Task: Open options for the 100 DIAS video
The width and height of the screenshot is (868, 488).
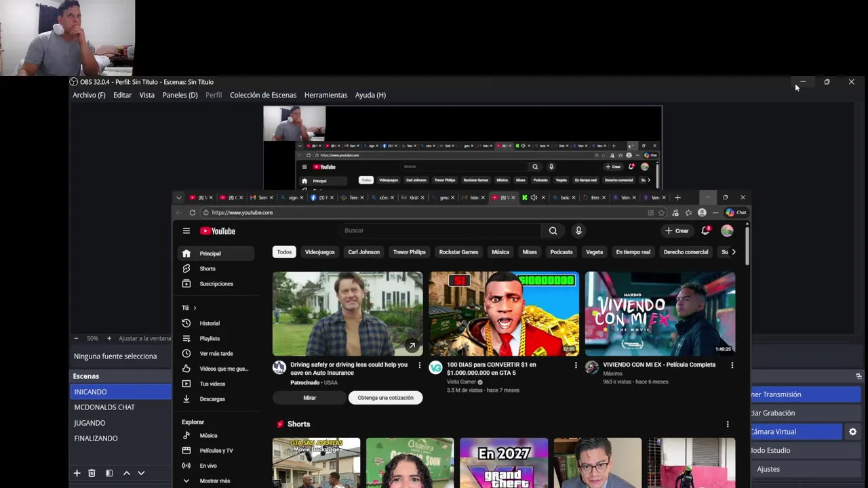Action: (x=576, y=365)
